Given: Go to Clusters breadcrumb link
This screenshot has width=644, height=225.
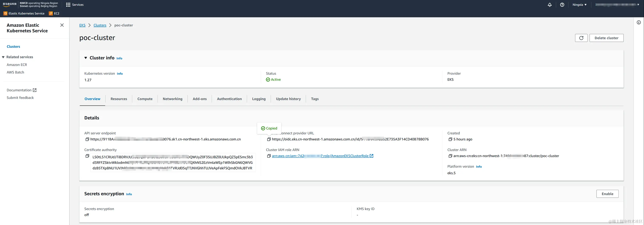Looking at the screenshot, I should (100, 25).
